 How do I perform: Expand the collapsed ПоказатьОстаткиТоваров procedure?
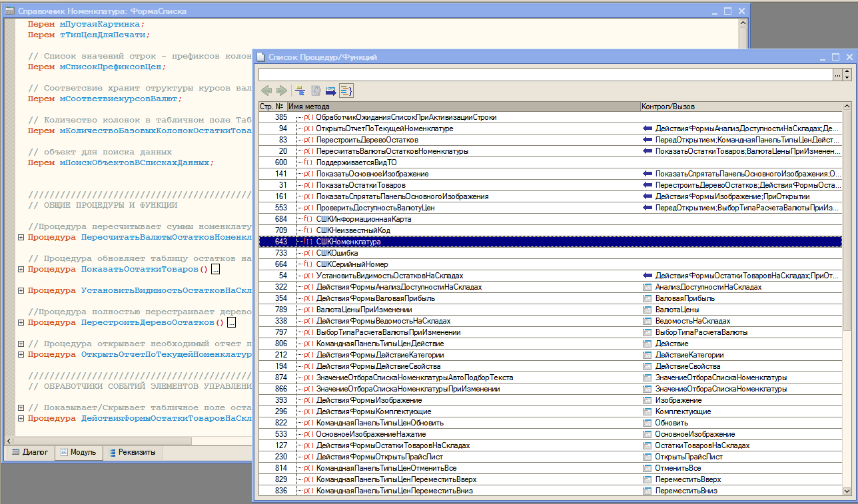pos(21,270)
